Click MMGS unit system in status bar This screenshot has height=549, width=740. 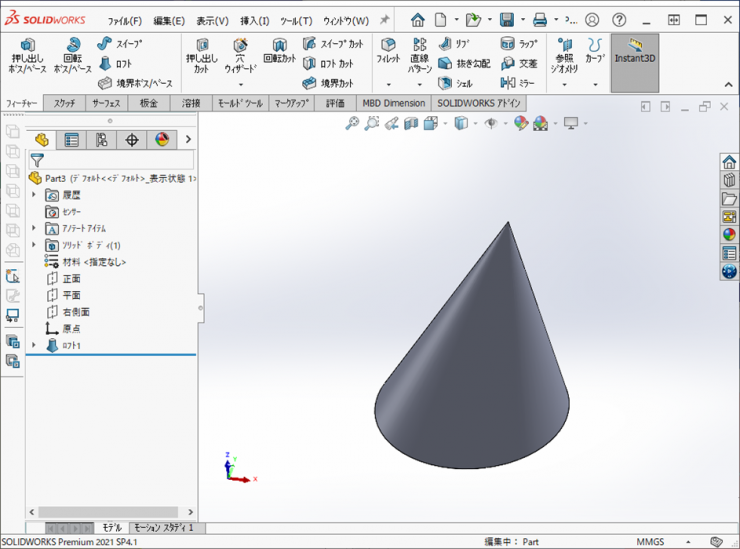point(650,541)
